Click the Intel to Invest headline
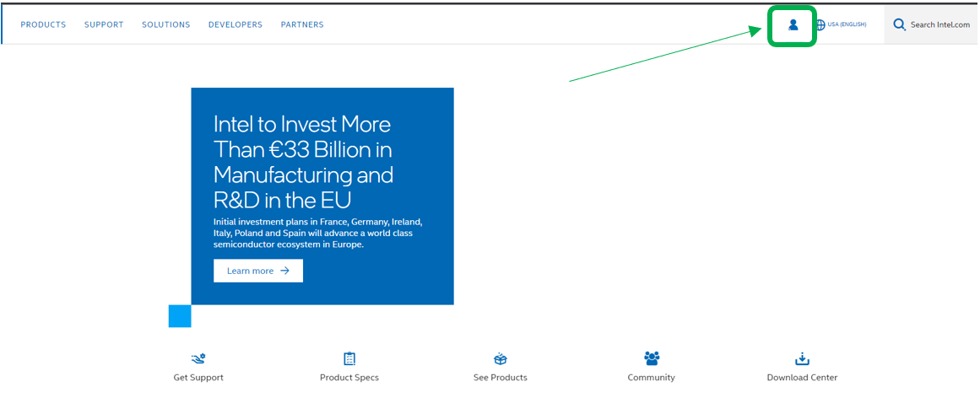The width and height of the screenshot is (980, 403). pos(303,162)
